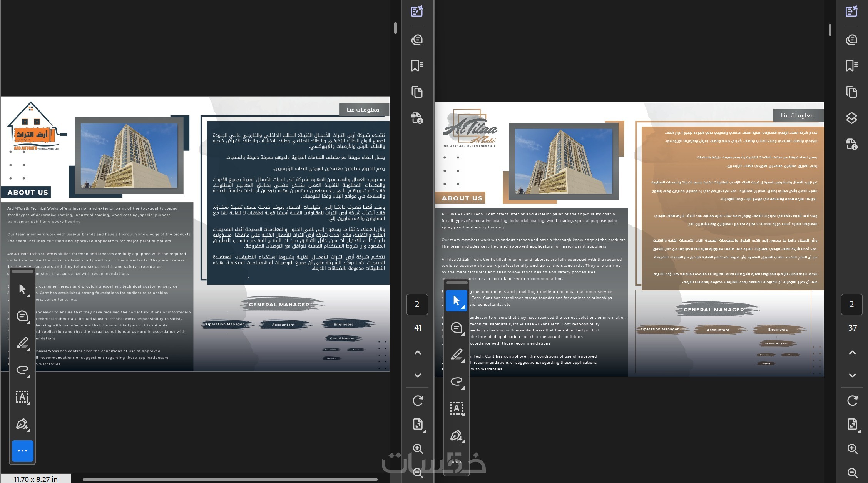Pick fill and sign pen in right toolbar
Viewport: 868px width, 483px height.
[456, 435]
